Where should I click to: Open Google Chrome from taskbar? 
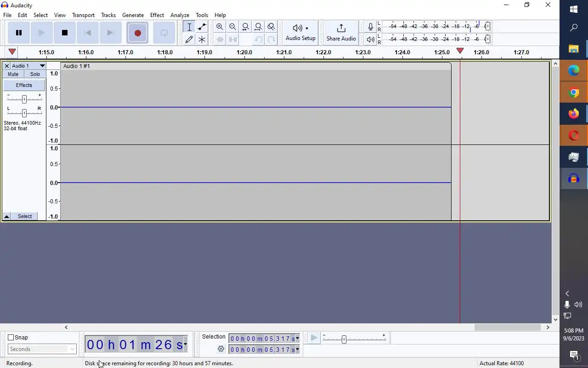pyautogui.click(x=573, y=92)
